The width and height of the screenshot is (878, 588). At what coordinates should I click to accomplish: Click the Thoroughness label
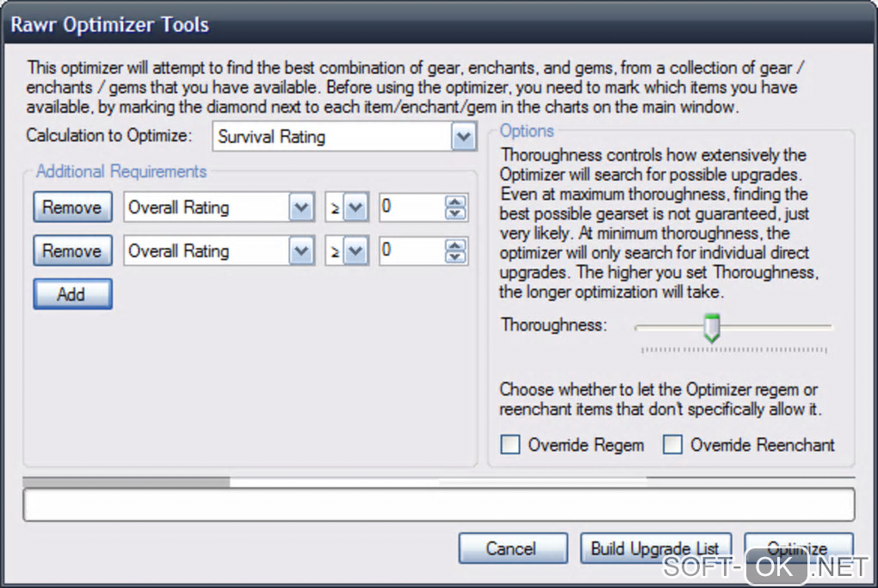(x=553, y=325)
